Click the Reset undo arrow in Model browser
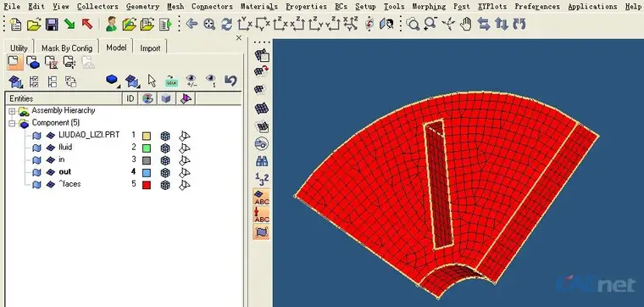This screenshot has width=644, height=307. coord(230,80)
